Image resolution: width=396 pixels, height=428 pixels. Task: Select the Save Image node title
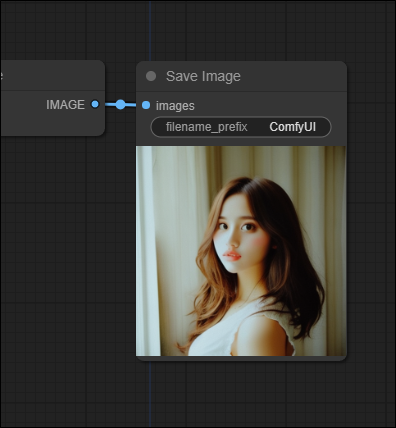[203, 76]
